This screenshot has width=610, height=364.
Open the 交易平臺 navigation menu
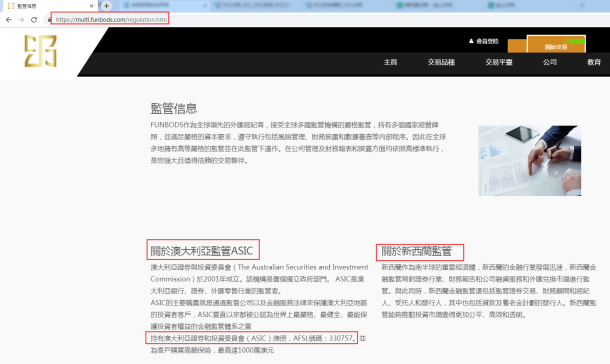(x=499, y=62)
